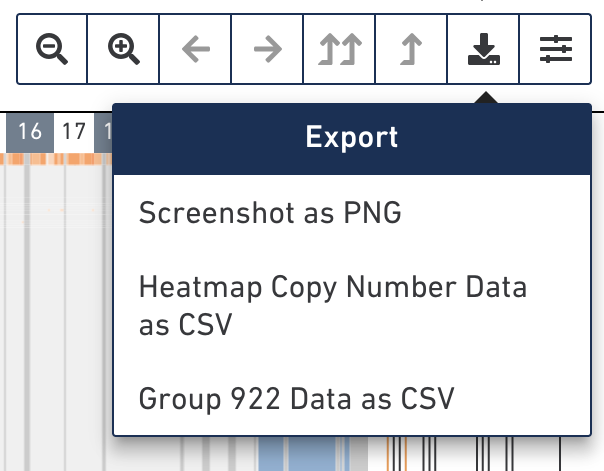Select chromosome 17 column label
This screenshot has height=471, width=604.
click(x=72, y=131)
